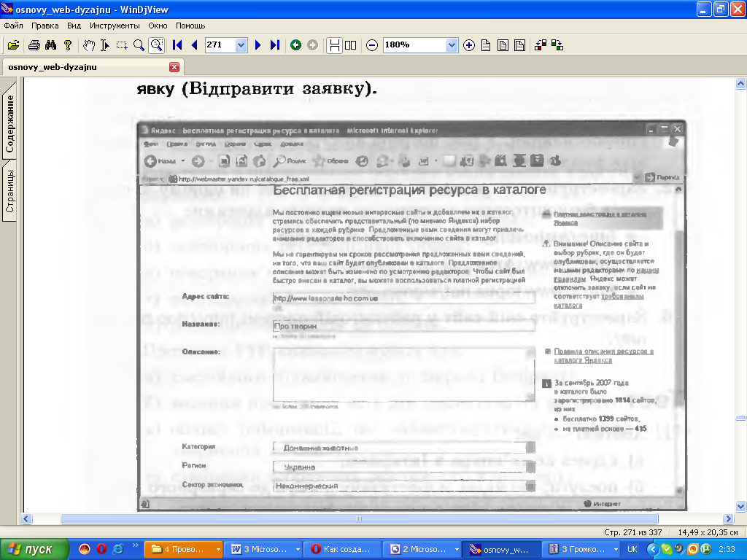Select the magnifying glass tool

[x=139, y=45]
